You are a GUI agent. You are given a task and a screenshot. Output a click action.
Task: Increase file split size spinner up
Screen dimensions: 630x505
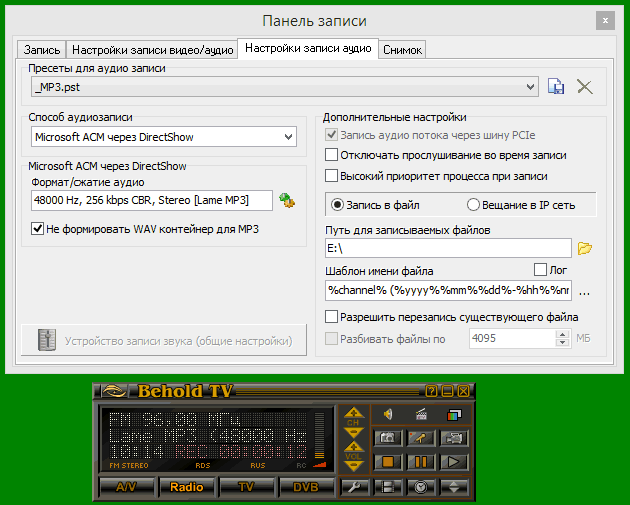[x=562, y=334]
